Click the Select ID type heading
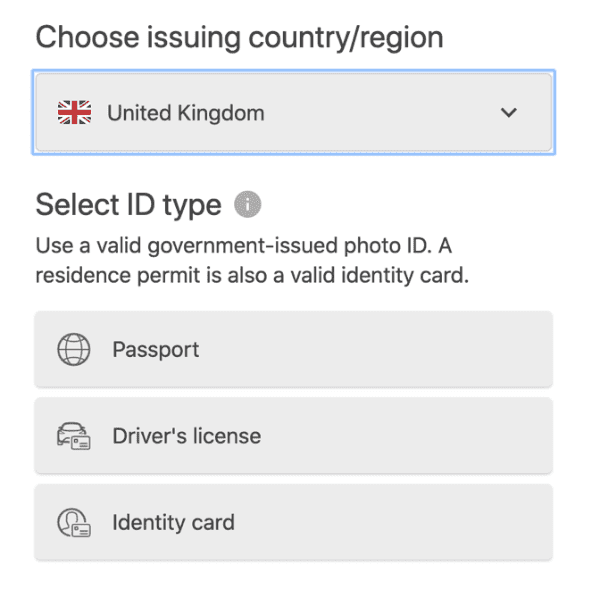The image size is (600, 589). point(128,205)
